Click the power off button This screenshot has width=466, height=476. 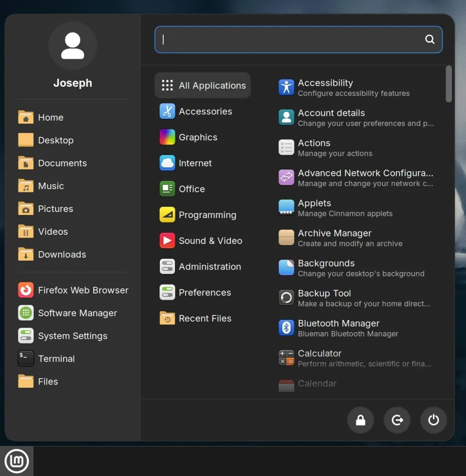pyautogui.click(x=433, y=420)
